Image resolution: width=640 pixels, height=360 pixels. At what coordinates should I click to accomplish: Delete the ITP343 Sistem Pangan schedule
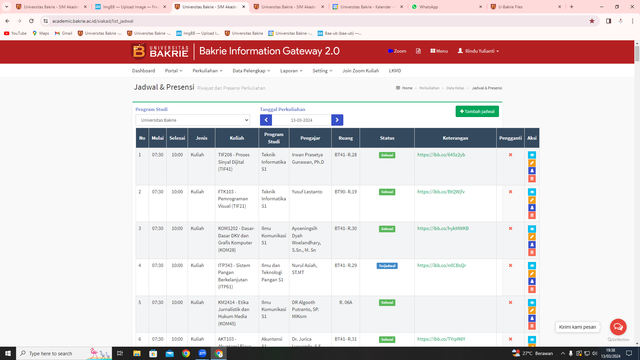point(531,289)
